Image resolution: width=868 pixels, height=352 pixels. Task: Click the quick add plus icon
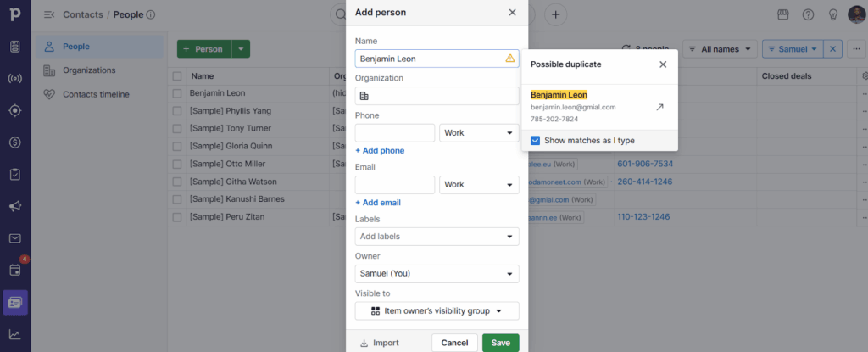pyautogui.click(x=556, y=14)
